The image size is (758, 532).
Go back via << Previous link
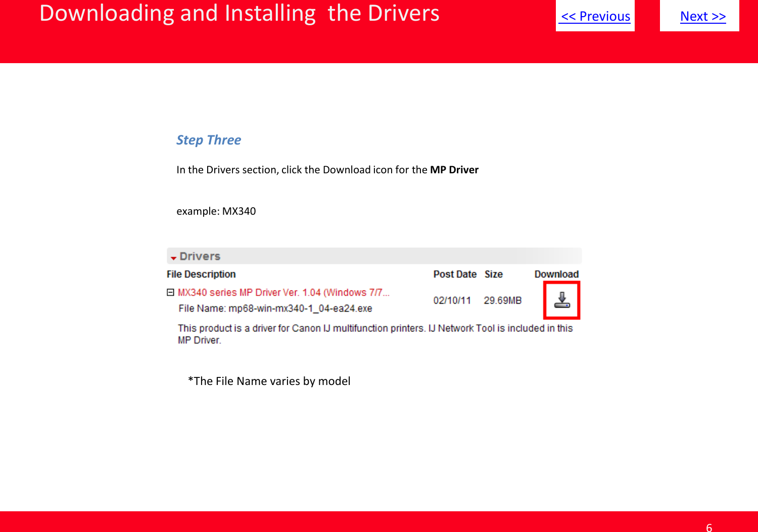pyautogui.click(x=595, y=16)
